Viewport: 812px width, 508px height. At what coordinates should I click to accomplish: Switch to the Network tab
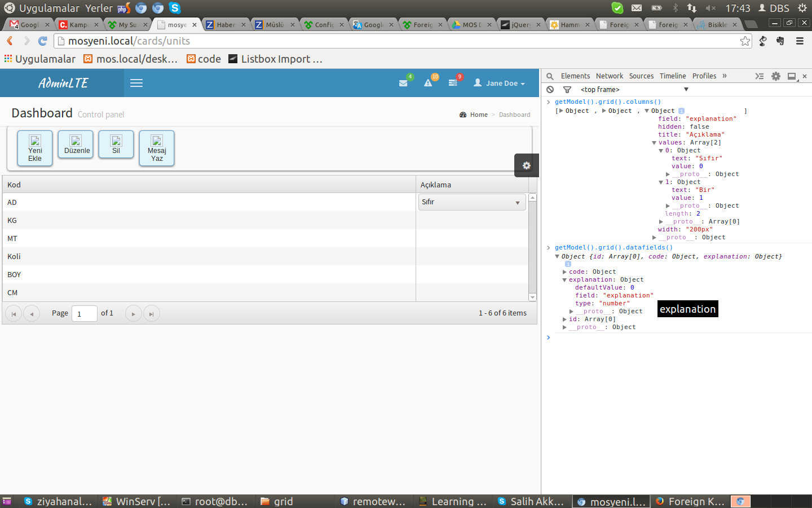tap(610, 76)
